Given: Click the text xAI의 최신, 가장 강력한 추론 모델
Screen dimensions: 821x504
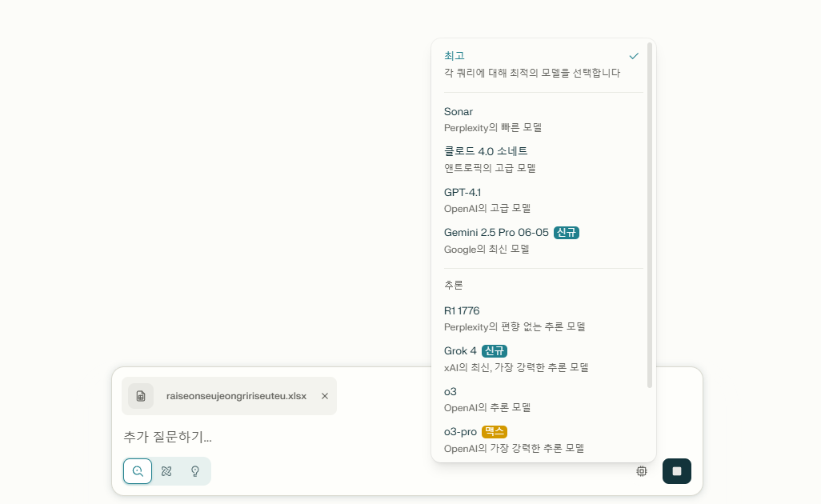Looking at the screenshot, I should 516,367.
